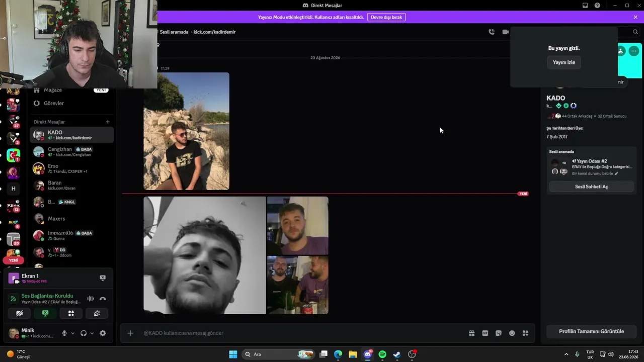
Task: Open the DM with the KNGL tag
Action: click(x=71, y=202)
